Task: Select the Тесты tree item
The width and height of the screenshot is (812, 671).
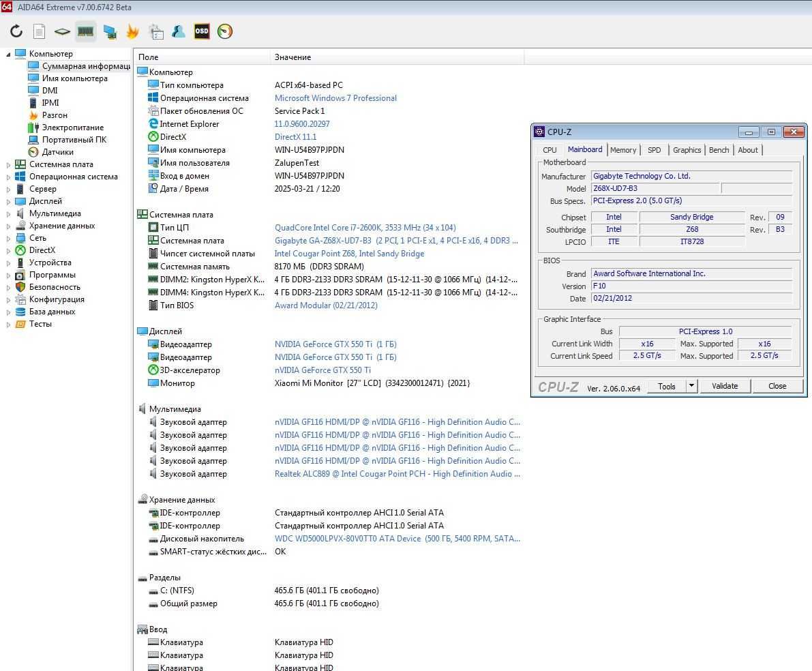Action: tap(40, 324)
